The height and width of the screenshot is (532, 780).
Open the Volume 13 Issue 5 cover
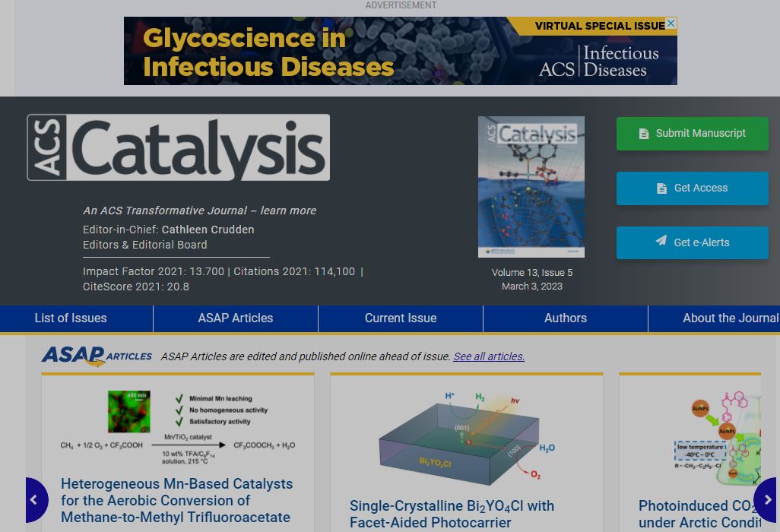531,187
